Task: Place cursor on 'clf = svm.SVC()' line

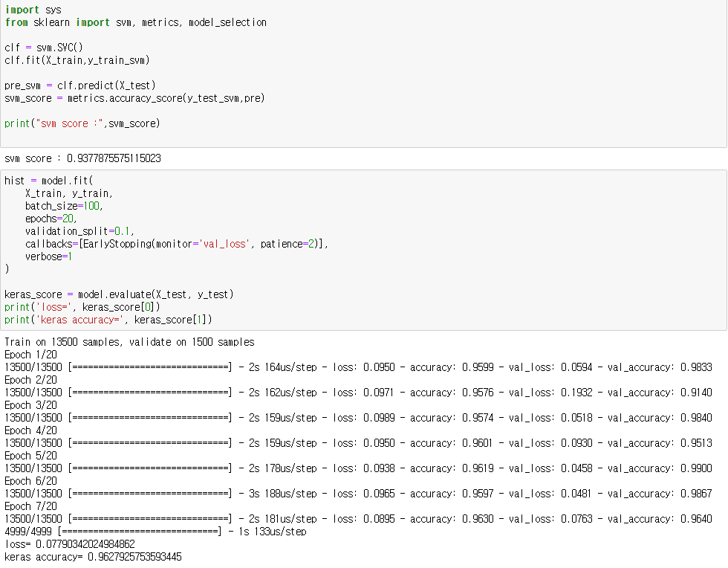Action: coord(44,48)
